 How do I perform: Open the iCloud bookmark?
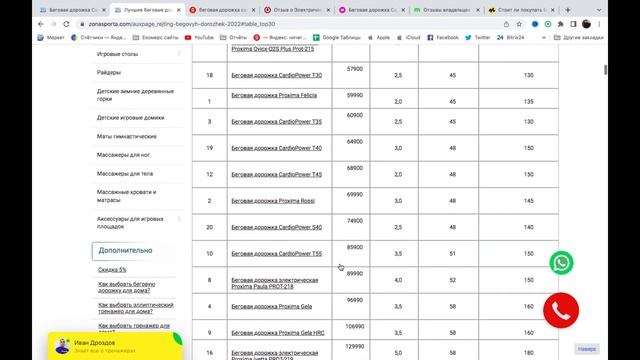pyautogui.click(x=409, y=38)
